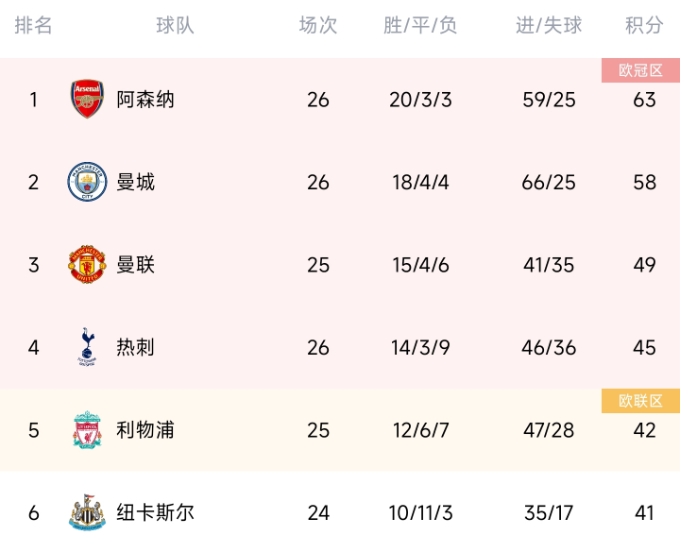Sort by the 积分 column header
The image size is (690, 549).
[x=644, y=25]
